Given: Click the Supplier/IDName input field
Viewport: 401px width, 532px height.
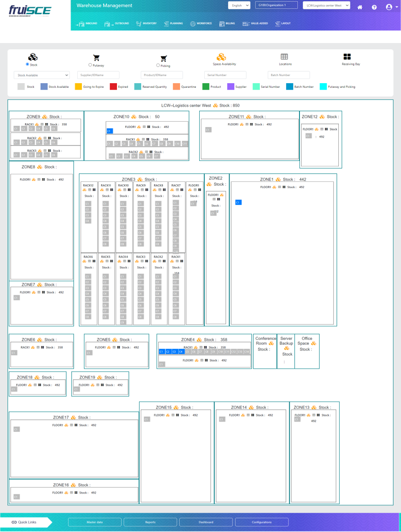Looking at the screenshot, I should point(98,75).
